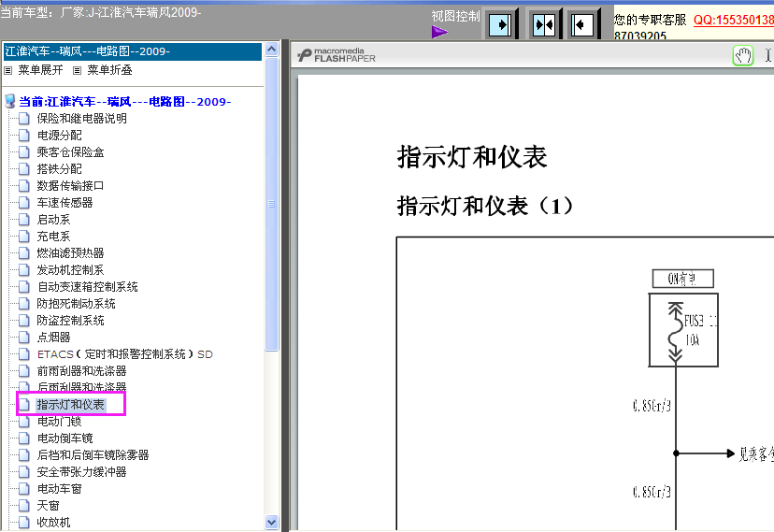
Task: Open 前雨刮器和洗涤器 diagram
Action: pyautogui.click(x=81, y=371)
